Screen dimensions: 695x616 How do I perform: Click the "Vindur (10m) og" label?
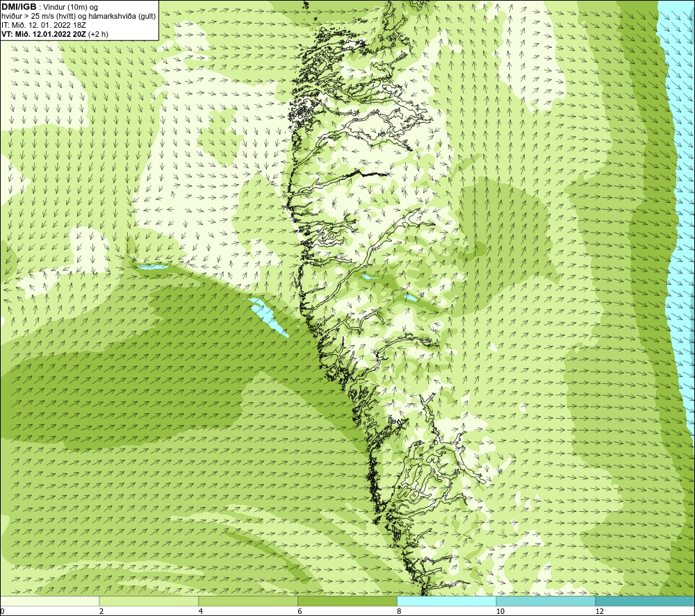click(x=70, y=8)
